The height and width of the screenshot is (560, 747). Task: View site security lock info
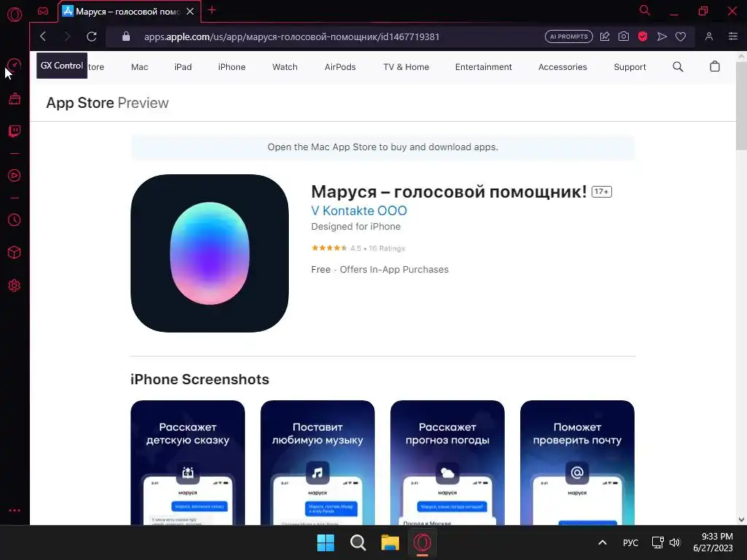(x=125, y=36)
